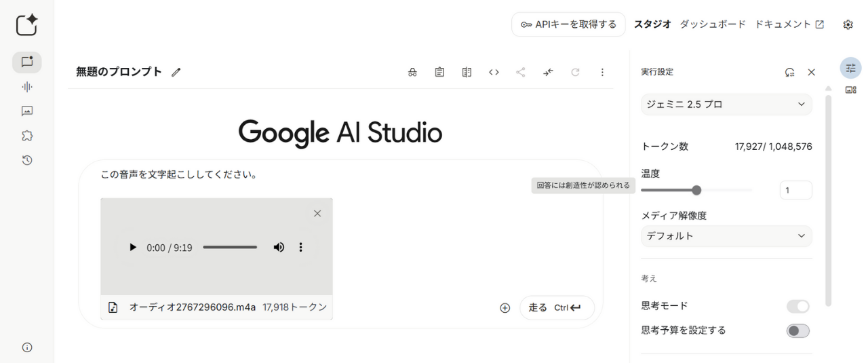Open the media generation icon in sidebar
This screenshot has height=363, width=868.
point(27,111)
